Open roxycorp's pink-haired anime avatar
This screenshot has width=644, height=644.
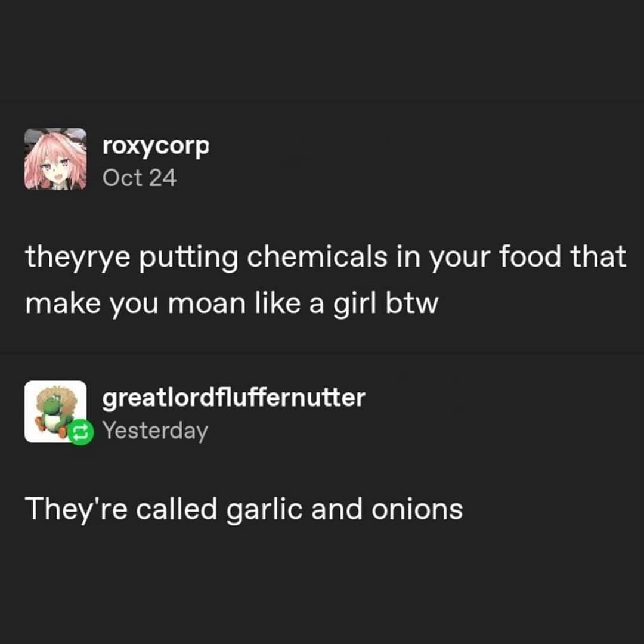coord(55,159)
